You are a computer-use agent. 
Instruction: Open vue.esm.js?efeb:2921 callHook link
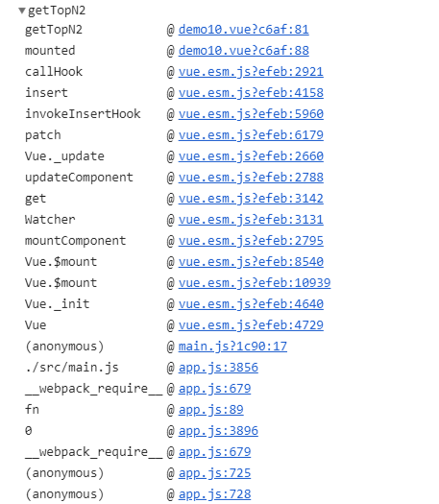pyautogui.click(x=251, y=72)
